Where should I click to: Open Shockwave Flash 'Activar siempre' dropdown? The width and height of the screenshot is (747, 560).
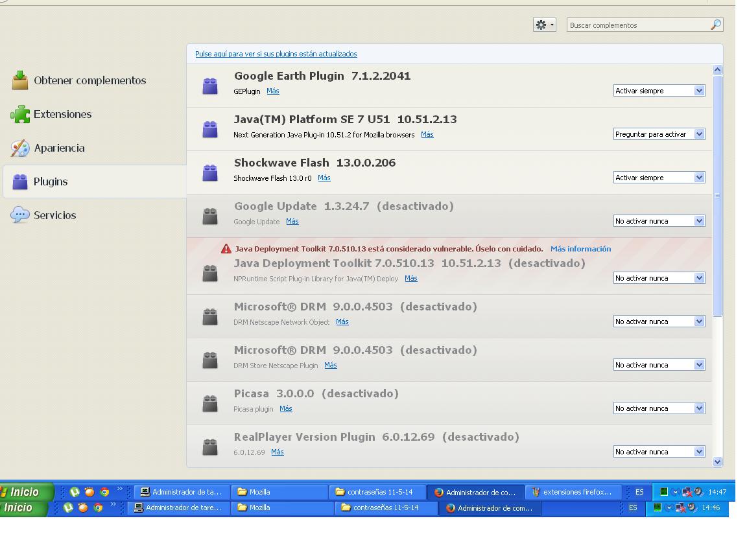(659, 177)
